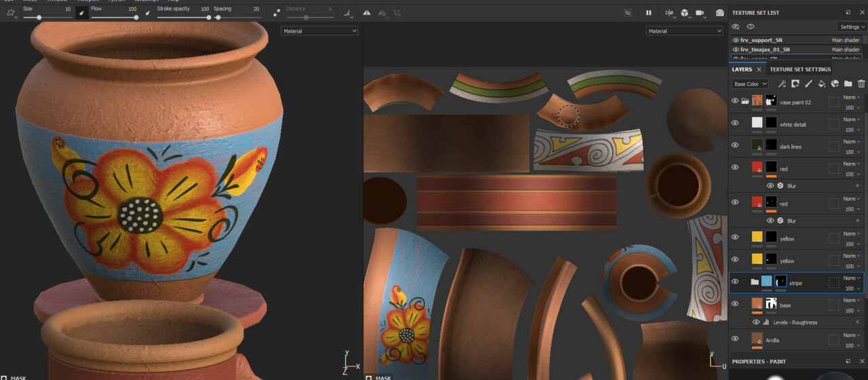Open the Material dropdown in 3D viewport
868x380 pixels.
[x=319, y=31]
